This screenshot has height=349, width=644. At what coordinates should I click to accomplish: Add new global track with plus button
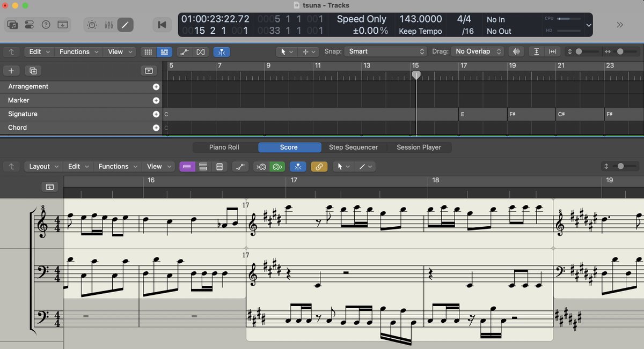pos(11,71)
